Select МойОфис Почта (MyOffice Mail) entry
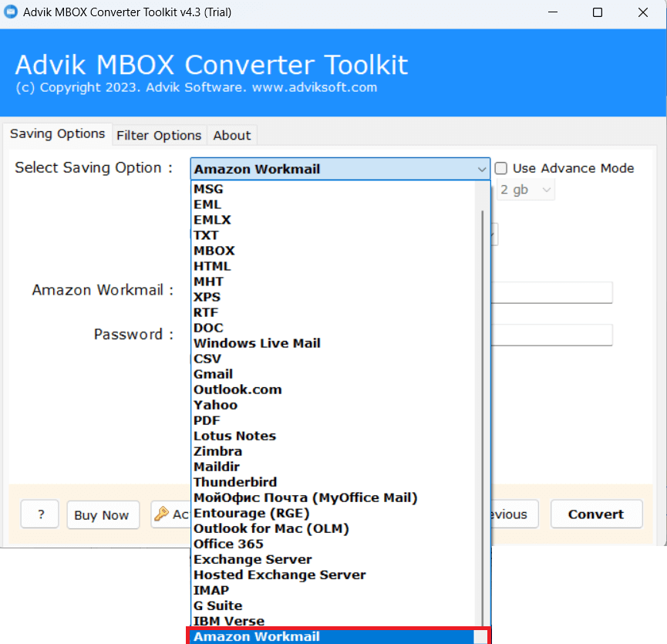The height and width of the screenshot is (644, 667). pyautogui.click(x=333, y=497)
